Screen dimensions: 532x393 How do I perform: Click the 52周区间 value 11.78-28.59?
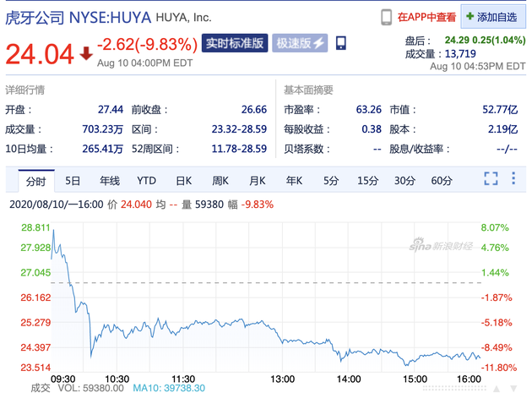(x=239, y=149)
